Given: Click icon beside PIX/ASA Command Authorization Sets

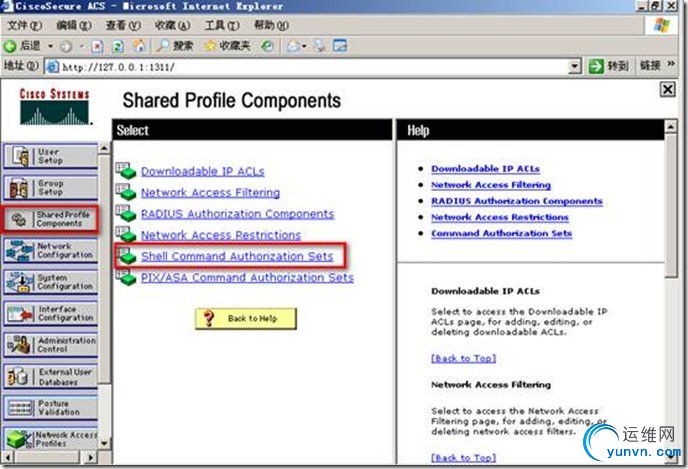Looking at the screenshot, I should pyautogui.click(x=126, y=277).
